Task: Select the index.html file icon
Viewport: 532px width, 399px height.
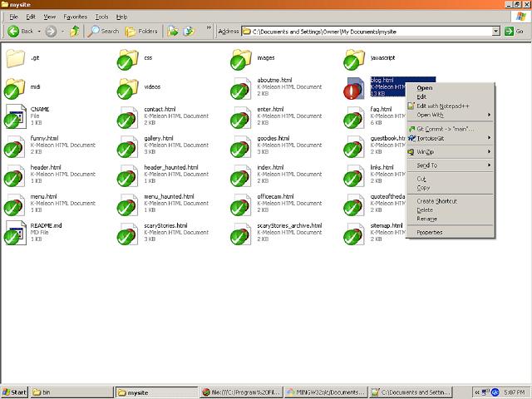Action: click(242, 174)
